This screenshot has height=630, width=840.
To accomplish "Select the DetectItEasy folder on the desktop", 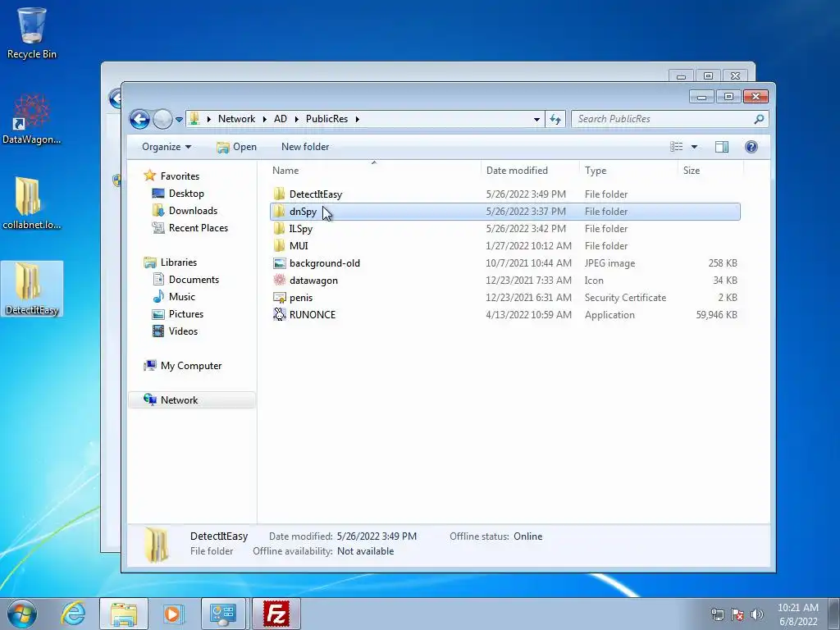I will tap(32, 289).
